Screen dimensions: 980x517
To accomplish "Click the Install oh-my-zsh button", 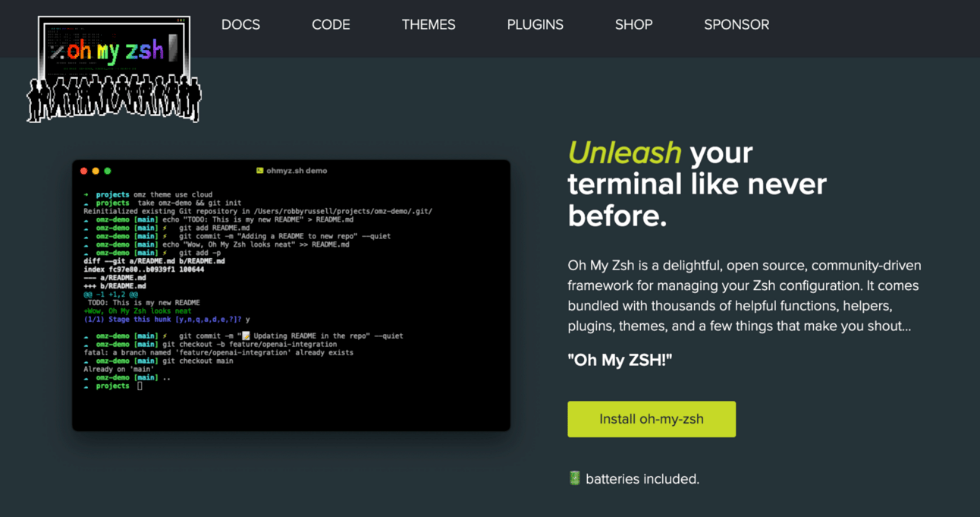I will pos(652,419).
